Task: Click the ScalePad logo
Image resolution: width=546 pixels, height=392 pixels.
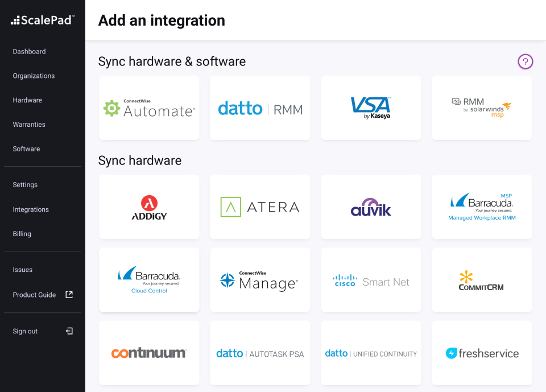Action: click(x=43, y=20)
